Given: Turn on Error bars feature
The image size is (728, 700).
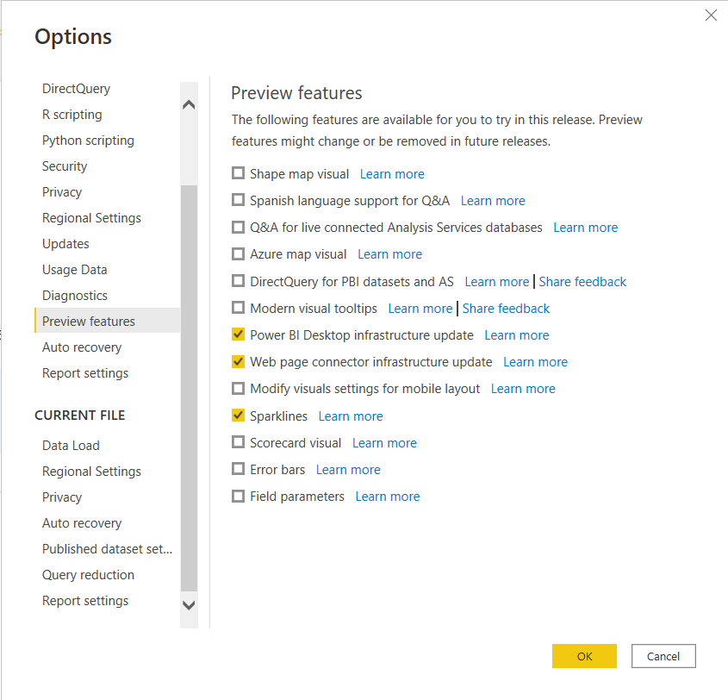Looking at the screenshot, I should coord(238,469).
